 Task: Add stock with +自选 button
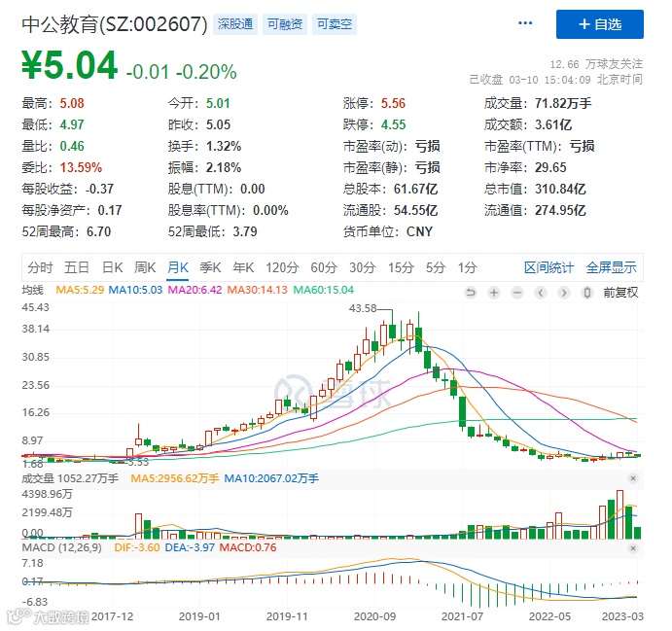click(600, 24)
